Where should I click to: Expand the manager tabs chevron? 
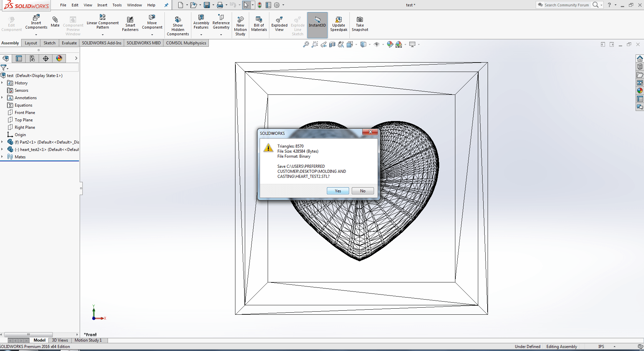click(x=76, y=58)
